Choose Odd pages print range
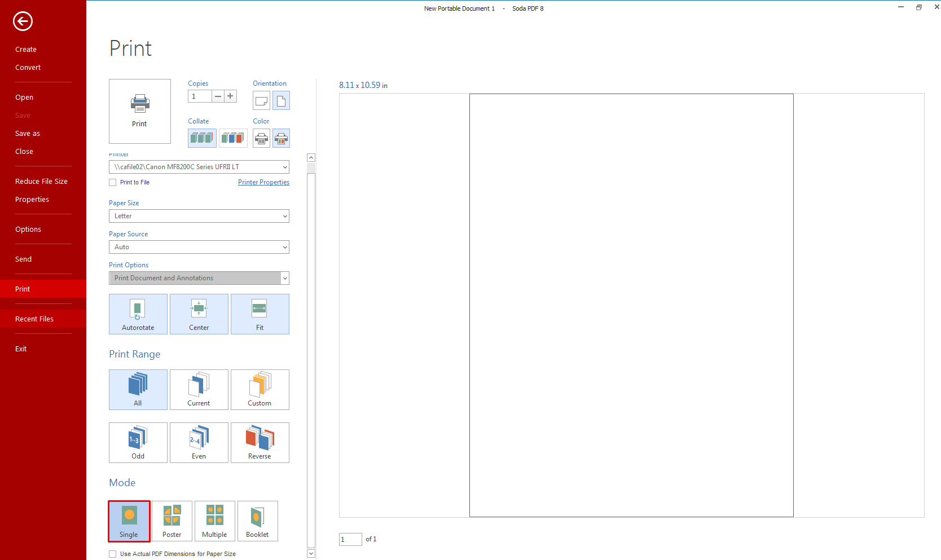 tap(138, 443)
